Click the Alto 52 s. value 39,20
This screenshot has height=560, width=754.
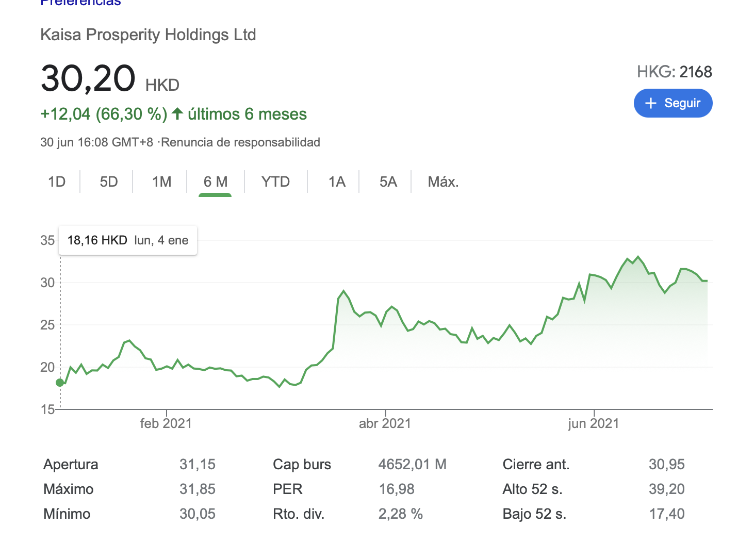click(x=667, y=489)
